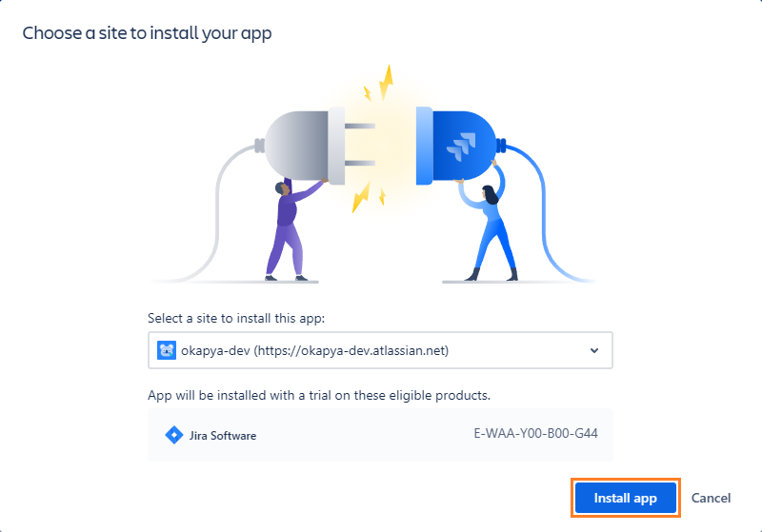Expand the site selector chevron arrow
Viewport: 762px width, 532px height.
[x=594, y=350]
